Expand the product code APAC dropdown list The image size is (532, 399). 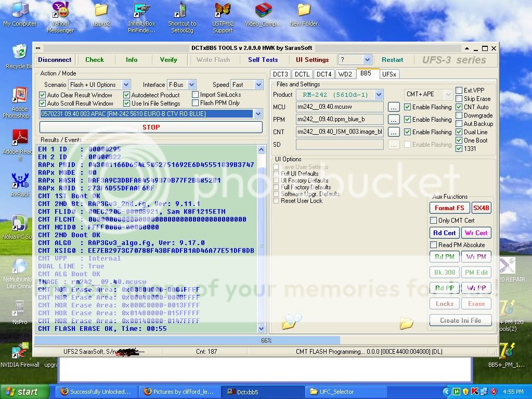click(258, 114)
